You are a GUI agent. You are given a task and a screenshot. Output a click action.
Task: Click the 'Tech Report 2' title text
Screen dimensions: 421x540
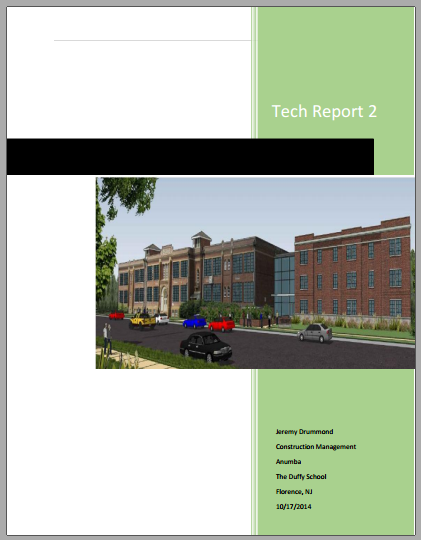[324, 112]
